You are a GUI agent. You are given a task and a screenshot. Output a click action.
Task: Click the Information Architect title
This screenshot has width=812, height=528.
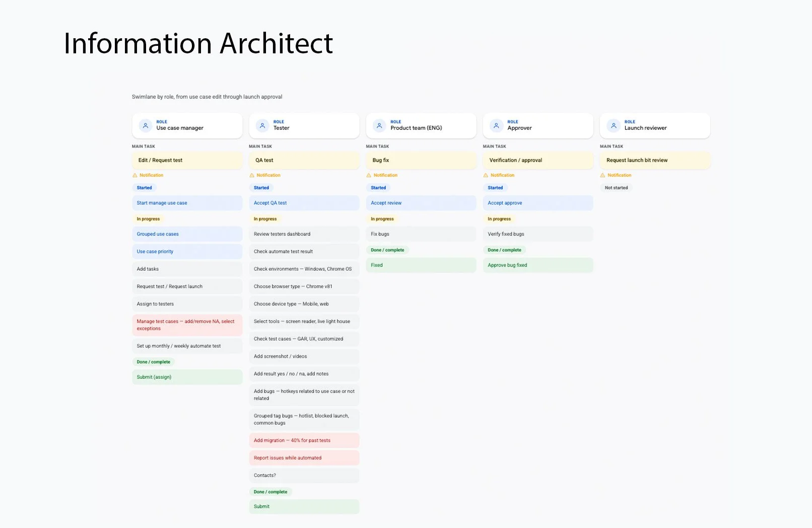coord(198,43)
